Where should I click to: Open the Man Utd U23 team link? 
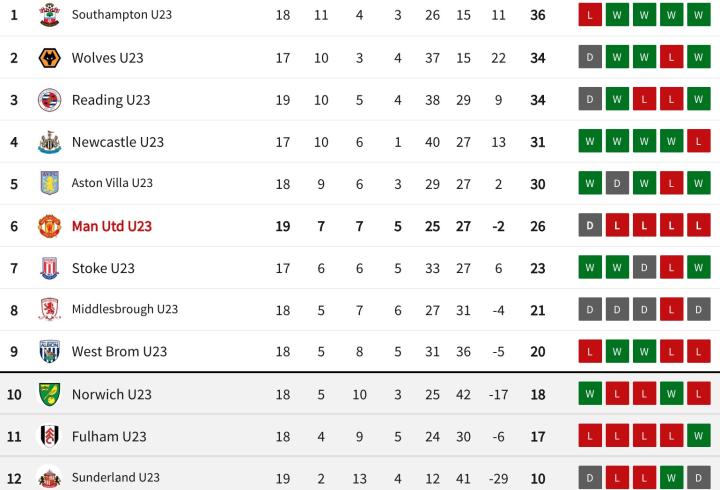[x=112, y=226]
